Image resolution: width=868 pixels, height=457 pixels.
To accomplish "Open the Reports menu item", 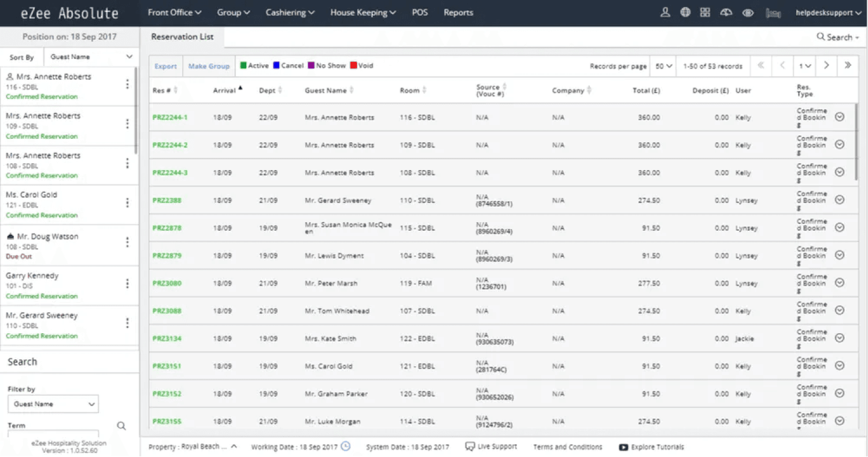I will (x=458, y=13).
